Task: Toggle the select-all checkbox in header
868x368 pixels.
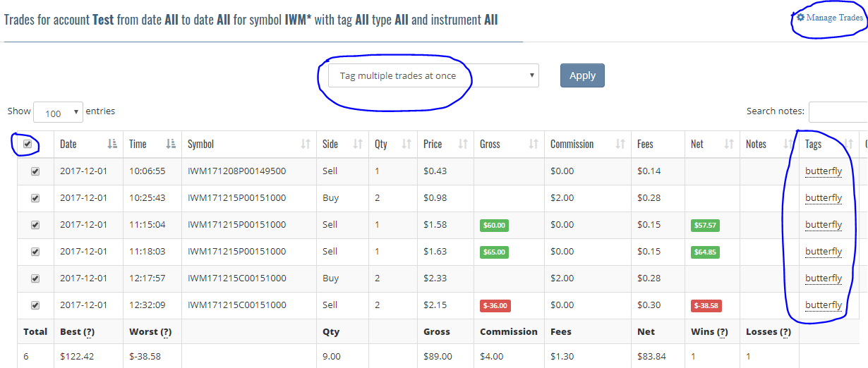Action: 28,144
